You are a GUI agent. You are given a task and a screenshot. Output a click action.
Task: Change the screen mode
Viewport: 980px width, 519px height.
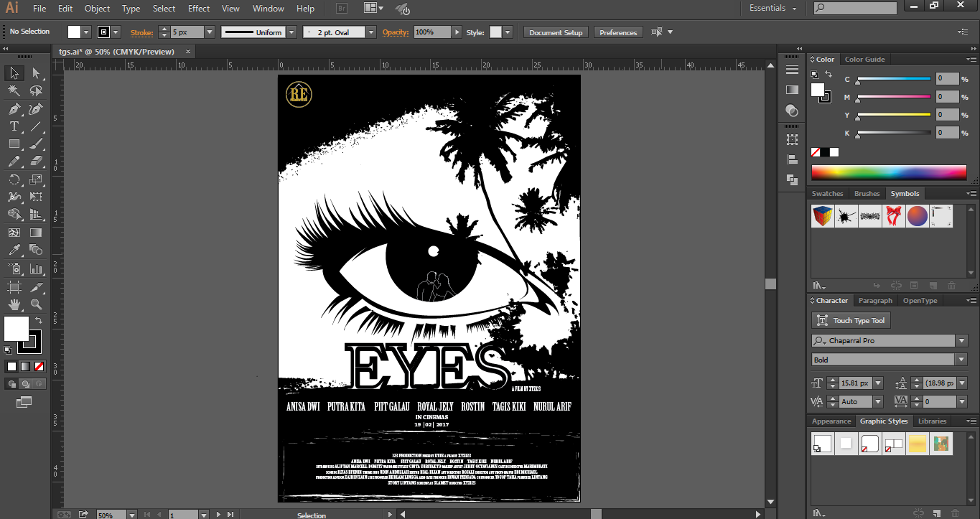(x=24, y=402)
